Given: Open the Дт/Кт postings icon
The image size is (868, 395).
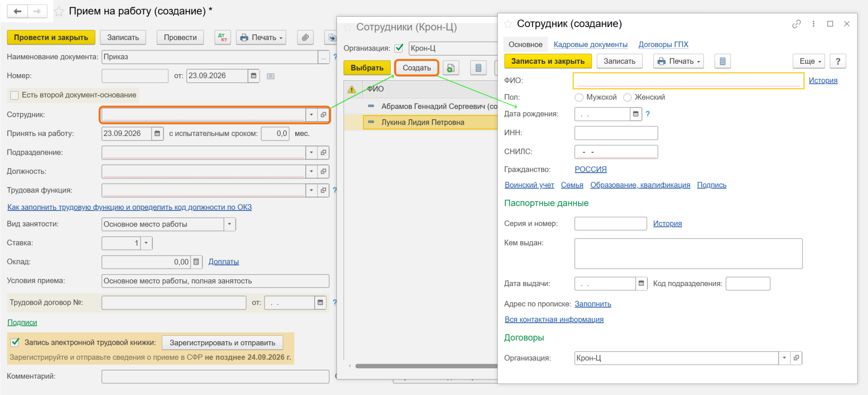Looking at the screenshot, I should 222,38.
